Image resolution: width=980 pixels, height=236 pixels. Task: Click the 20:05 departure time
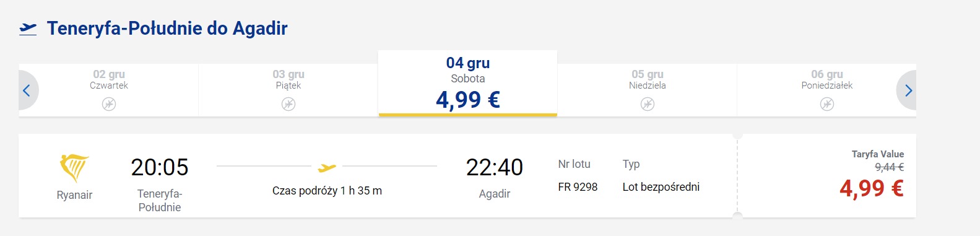pyautogui.click(x=160, y=167)
